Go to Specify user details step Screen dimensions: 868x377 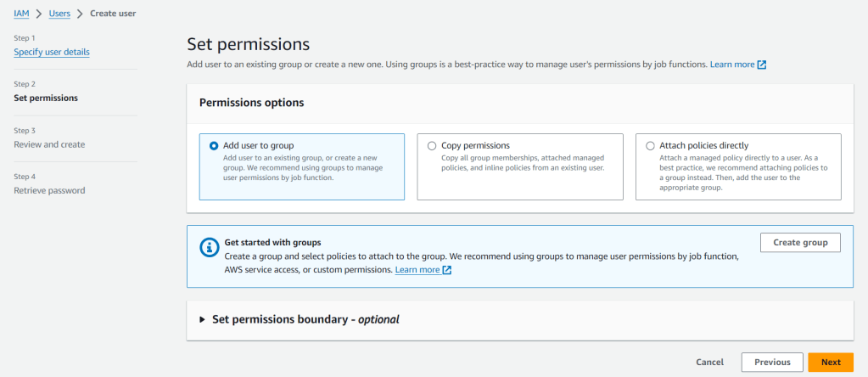52,52
